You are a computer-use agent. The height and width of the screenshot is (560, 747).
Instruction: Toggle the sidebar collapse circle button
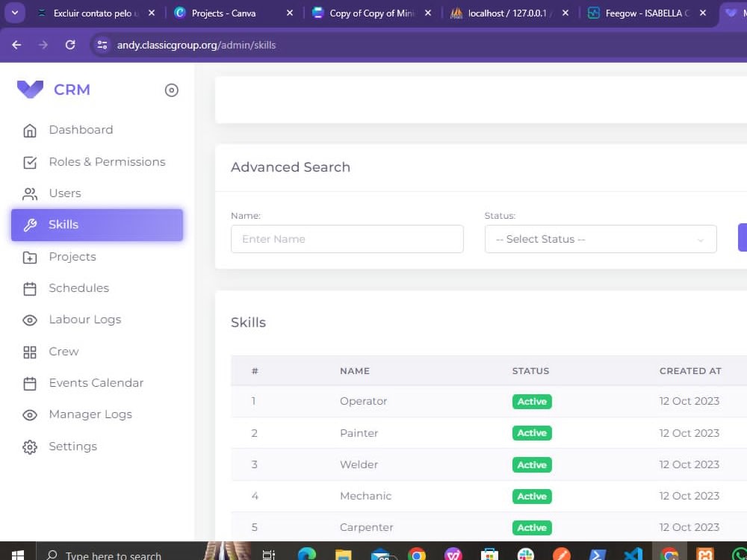pos(171,90)
